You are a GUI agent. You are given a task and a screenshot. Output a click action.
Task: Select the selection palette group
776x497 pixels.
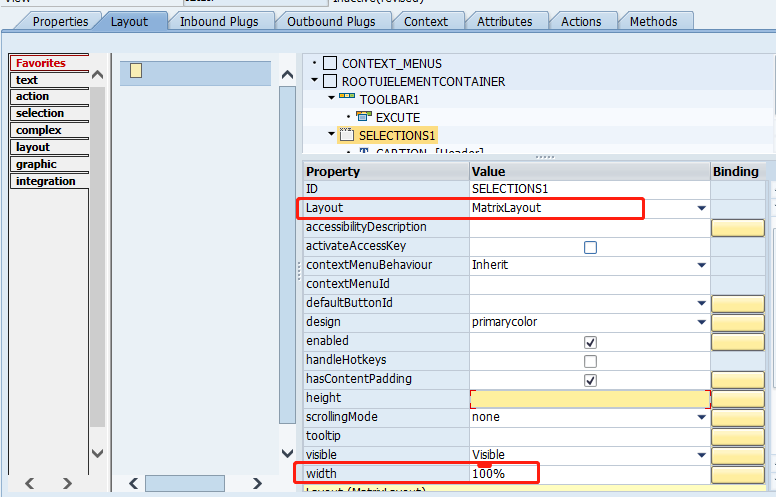click(x=48, y=113)
